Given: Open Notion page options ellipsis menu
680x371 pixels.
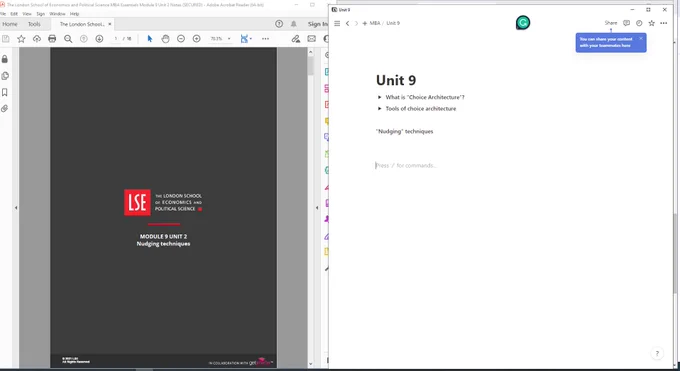Looking at the screenshot, I should point(664,23).
